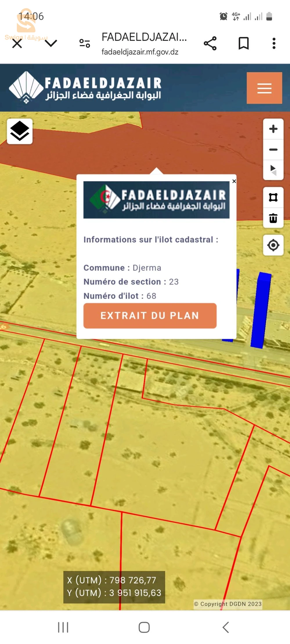Open browser three-dot options menu

[x=274, y=43]
